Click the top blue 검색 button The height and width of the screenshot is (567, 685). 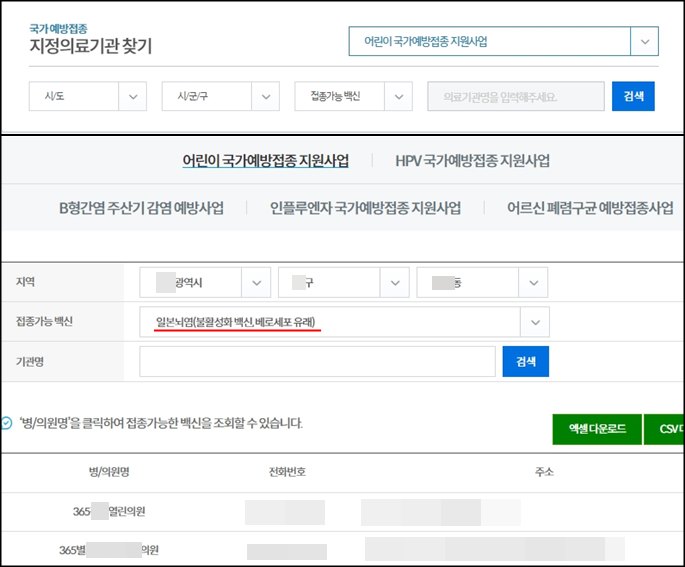(x=633, y=96)
